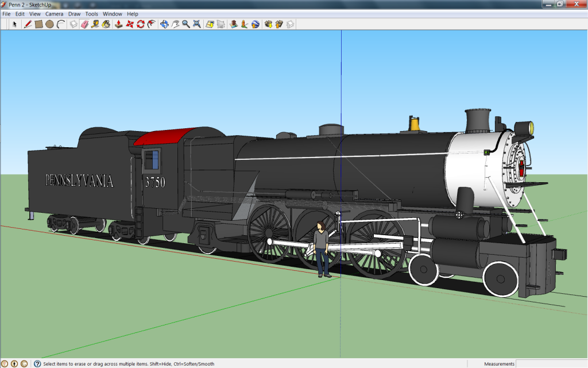Click the third round status bar icon

tap(24, 363)
